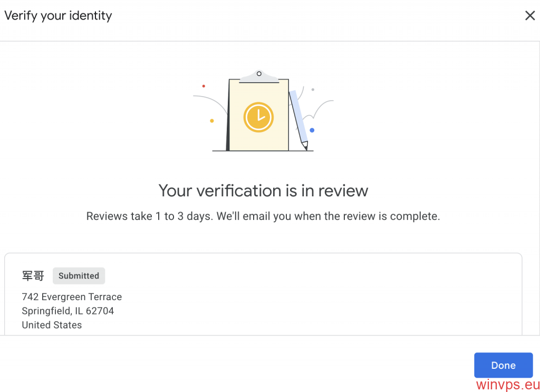Screen dimensions: 540x392
Task: Select the name 军哥 in the card
Action: click(33, 275)
